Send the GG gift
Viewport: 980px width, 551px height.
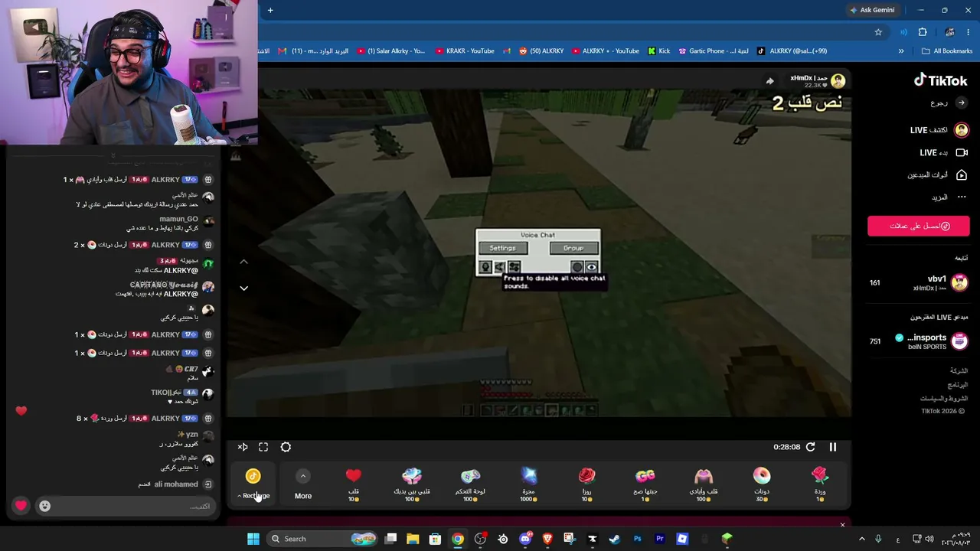pos(645,484)
